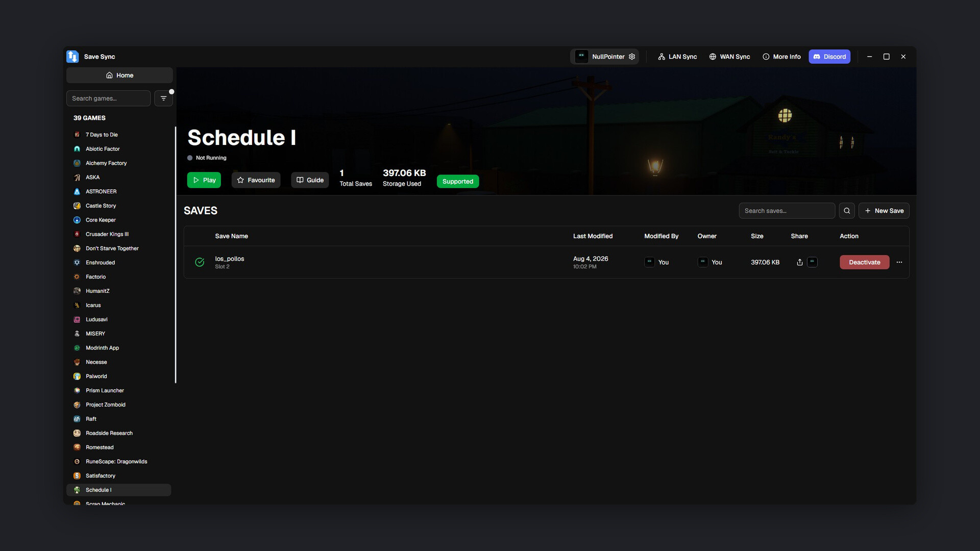Select the Project Zomboid icon
This screenshot has width=980, height=551.
click(77, 405)
